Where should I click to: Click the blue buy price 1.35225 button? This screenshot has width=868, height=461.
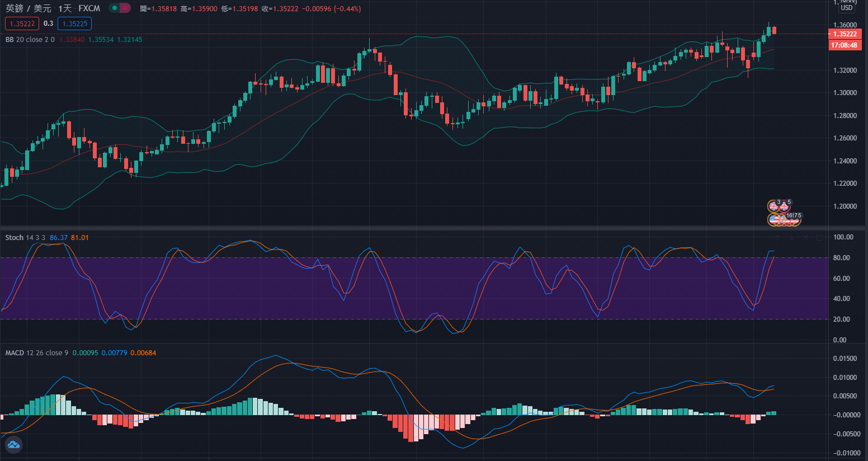click(x=74, y=23)
